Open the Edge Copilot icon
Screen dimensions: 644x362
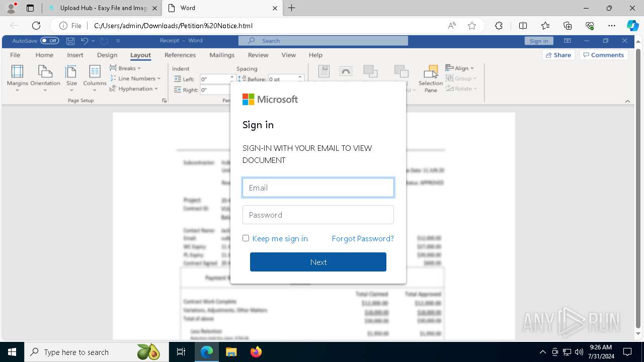pos(632,26)
